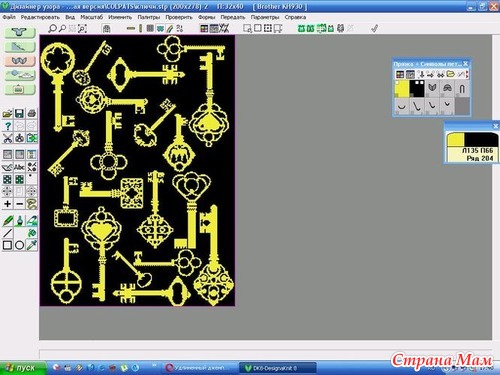Open the Палитры menu
This screenshot has height=375, width=500.
149,17
